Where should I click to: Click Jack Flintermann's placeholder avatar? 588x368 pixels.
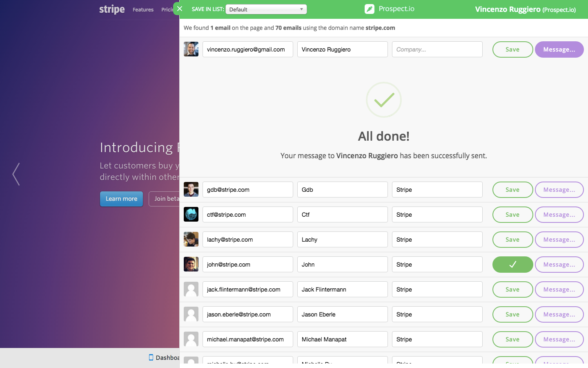pyautogui.click(x=191, y=289)
